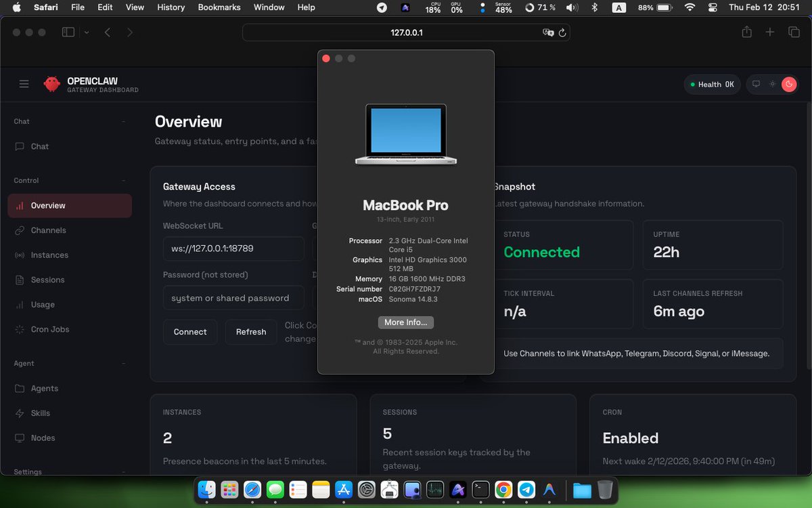Open Safari sidebar dropdown chevron

tap(87, 32)
